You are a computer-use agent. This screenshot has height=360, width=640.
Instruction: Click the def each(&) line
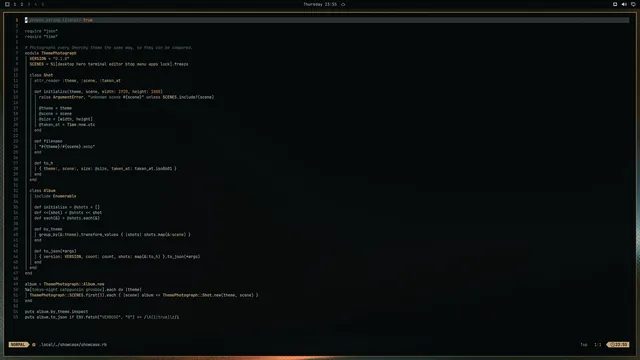pyautogui.click(x=67, y=218)
